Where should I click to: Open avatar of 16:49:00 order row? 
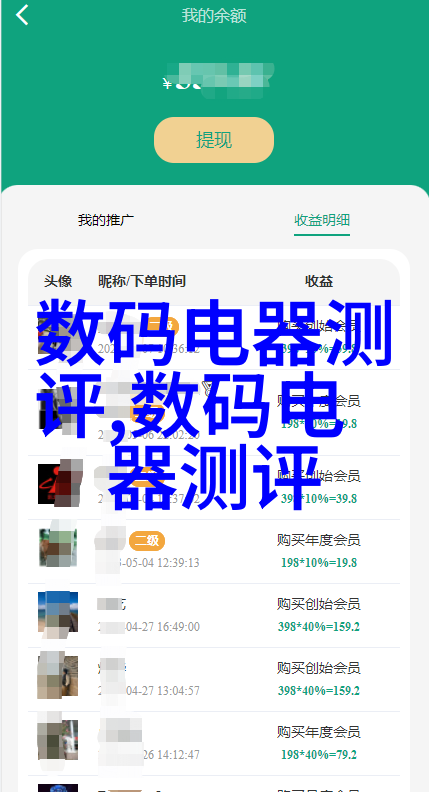pyautogui.click(x=58, y=612)
